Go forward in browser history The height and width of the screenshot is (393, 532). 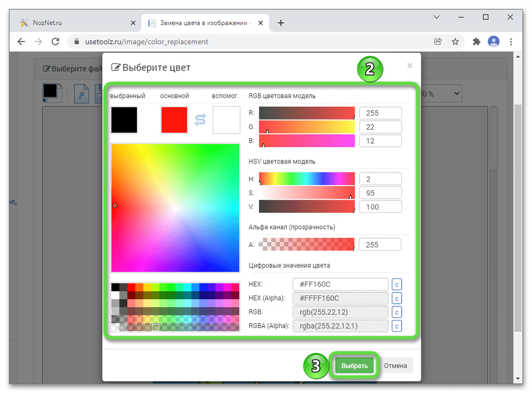[x=38, y=42]
